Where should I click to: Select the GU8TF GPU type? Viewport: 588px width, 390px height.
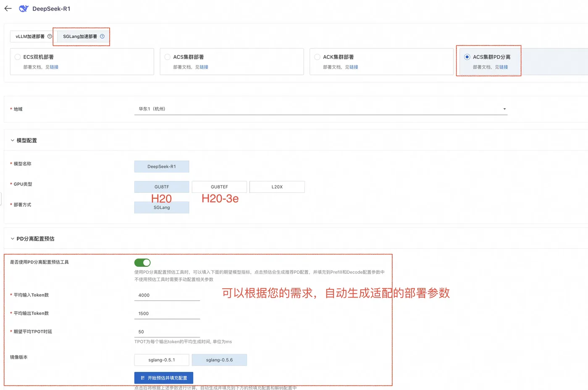[x=162, y=187]
